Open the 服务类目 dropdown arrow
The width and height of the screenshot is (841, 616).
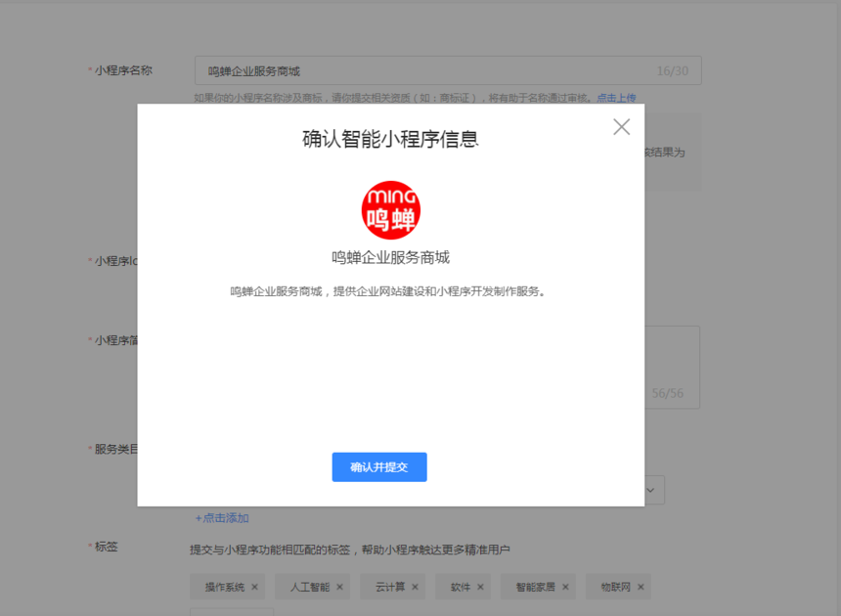pyautogui.click(x=650, y=490)
